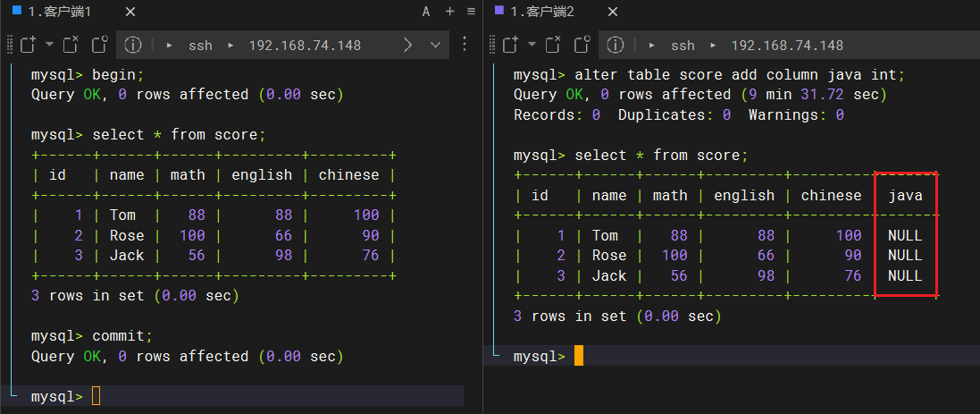Open hamburger tab list menu
The width and height of the screenshot is (980, 414).
pyautogui.click(x=472, y=12)
